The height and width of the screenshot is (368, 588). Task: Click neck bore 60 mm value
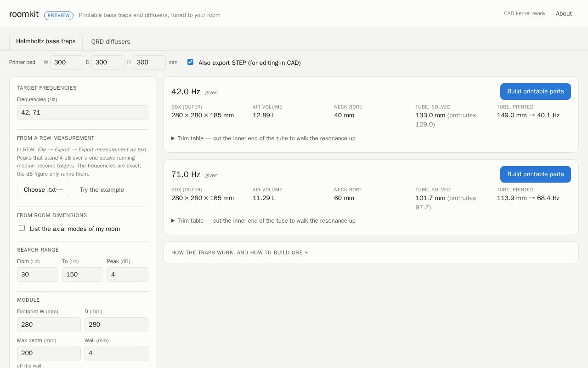pyautogui.click(x=344, y=198)
